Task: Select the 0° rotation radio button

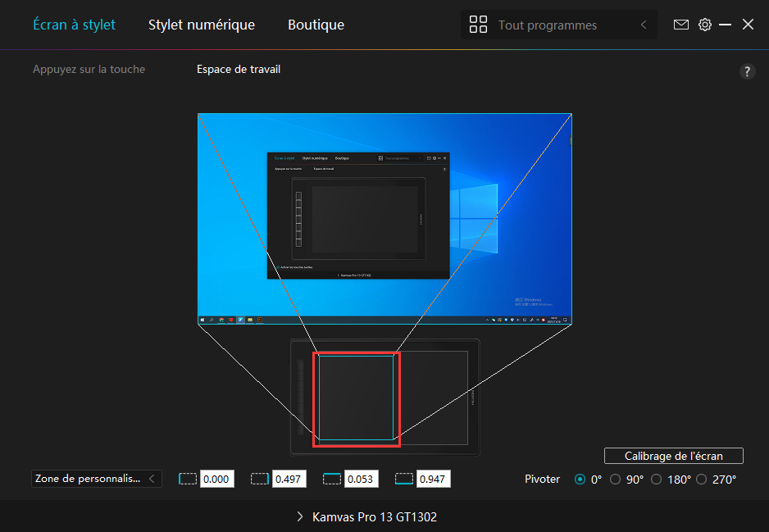Action: point(580,480)
